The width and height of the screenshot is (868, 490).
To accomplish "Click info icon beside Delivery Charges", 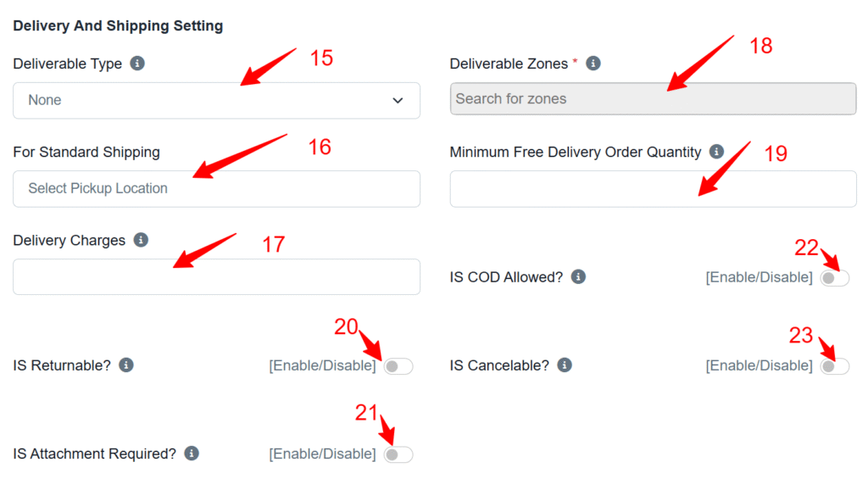I will tap(141, 240).
